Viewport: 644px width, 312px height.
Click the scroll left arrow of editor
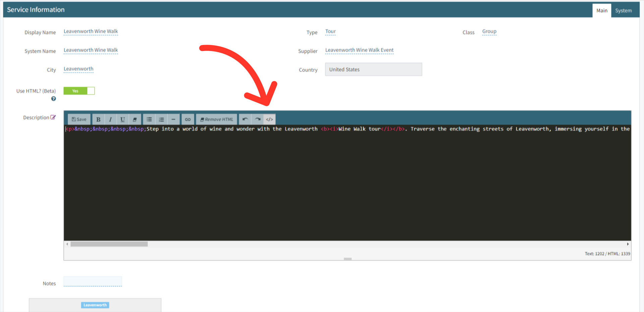click(x=67, y=244)
